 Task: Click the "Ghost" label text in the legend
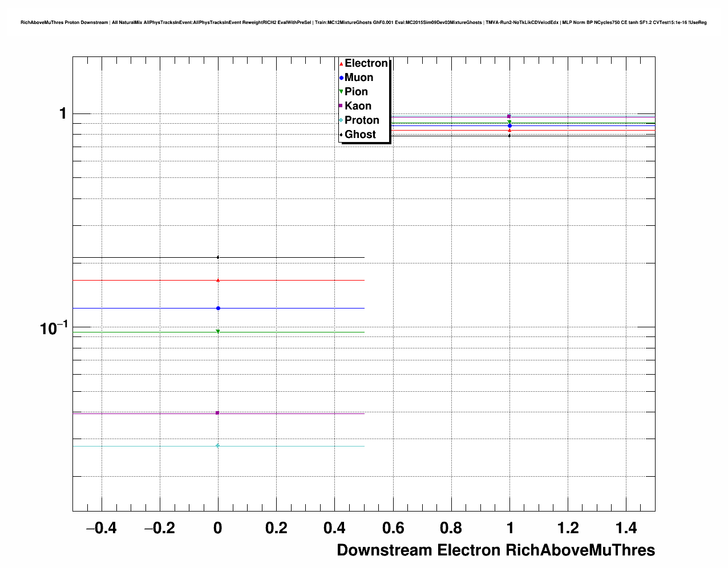click(x=360, y=135)
